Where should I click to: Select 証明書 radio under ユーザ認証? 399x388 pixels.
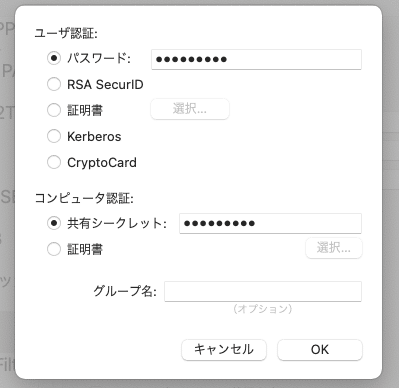pos(54,110)
